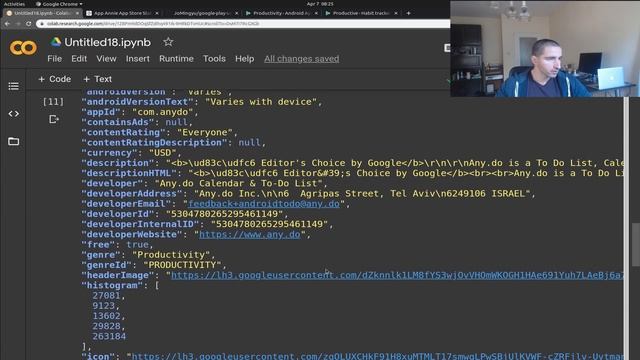Click the "genre": "Productivity" line
640x360 pixels.
[x=148, y=255]
